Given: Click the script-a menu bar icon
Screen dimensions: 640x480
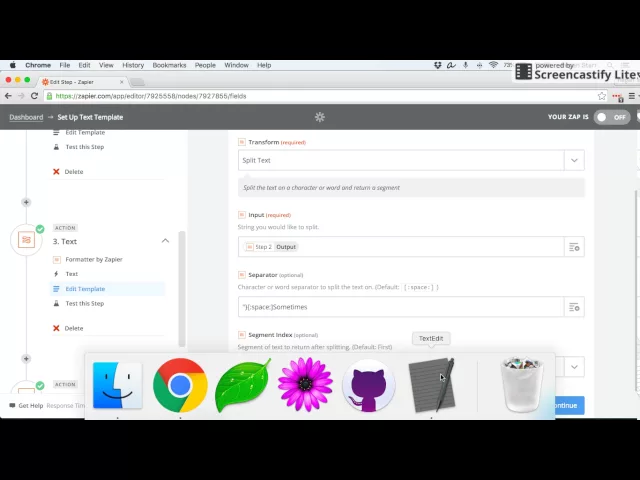Looking at the screenshot, I should click(451, 65).
